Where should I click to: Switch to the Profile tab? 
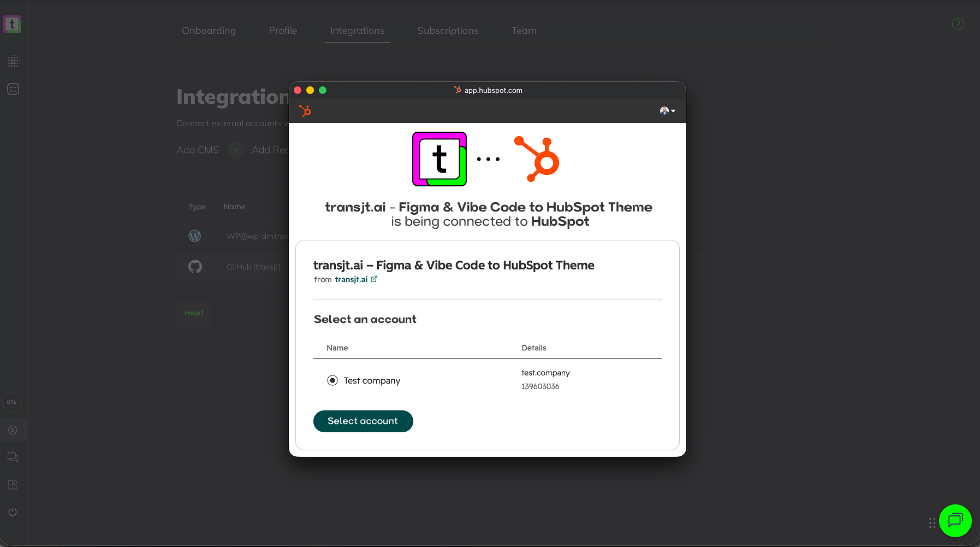tap(283, 31)
